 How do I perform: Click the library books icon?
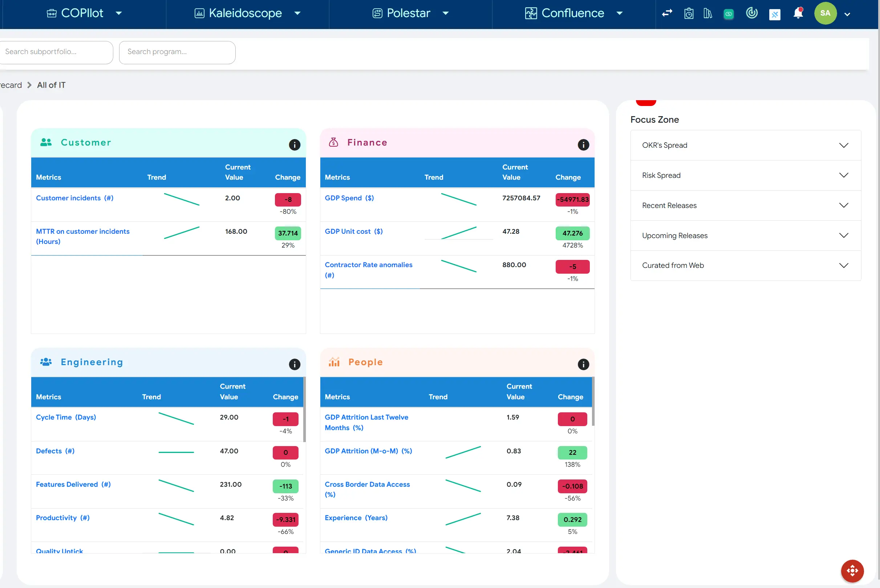(708, 13)
